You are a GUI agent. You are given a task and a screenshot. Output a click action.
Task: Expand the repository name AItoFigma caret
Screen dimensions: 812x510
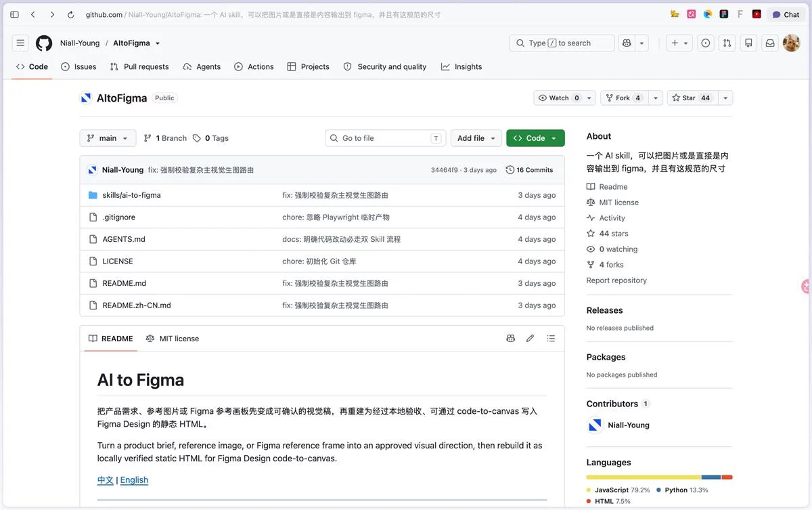pos(158,43)
